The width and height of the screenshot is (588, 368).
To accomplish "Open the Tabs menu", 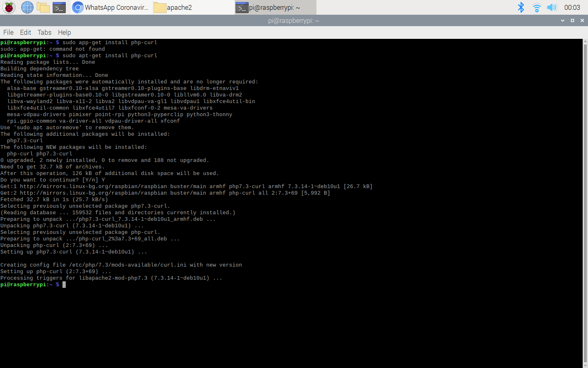I will [x=45, y=32].
